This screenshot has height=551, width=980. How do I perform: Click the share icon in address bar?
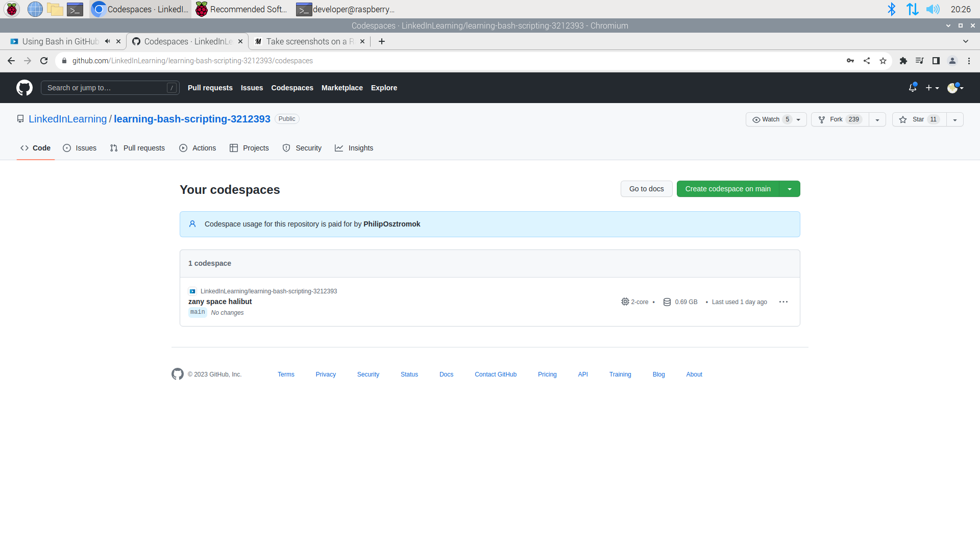867,61
